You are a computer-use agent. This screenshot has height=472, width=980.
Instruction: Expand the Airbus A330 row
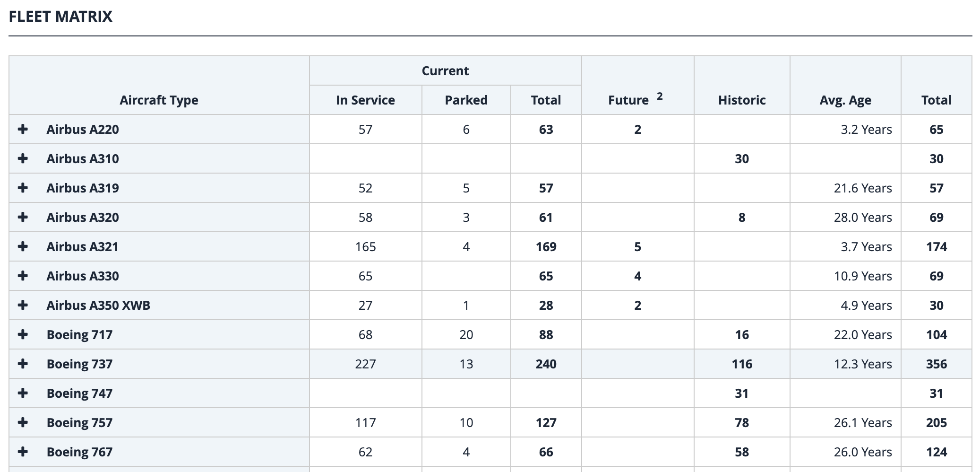coord(23,276)
